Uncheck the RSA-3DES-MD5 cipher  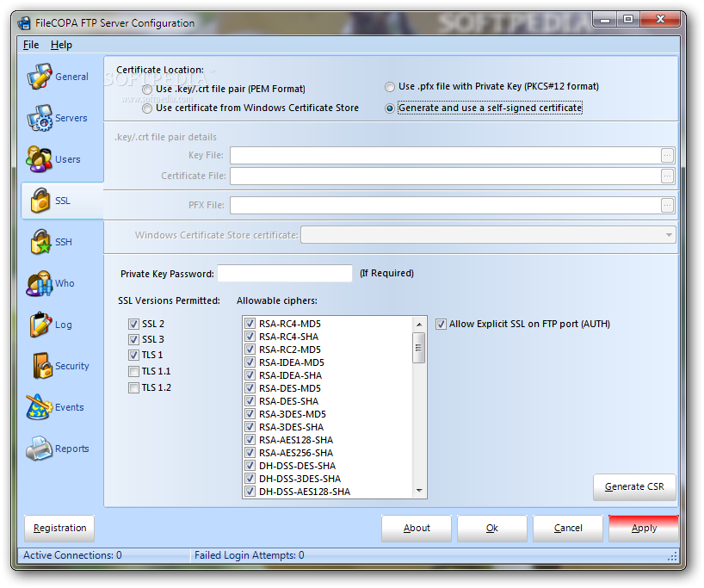click(250, 414)
